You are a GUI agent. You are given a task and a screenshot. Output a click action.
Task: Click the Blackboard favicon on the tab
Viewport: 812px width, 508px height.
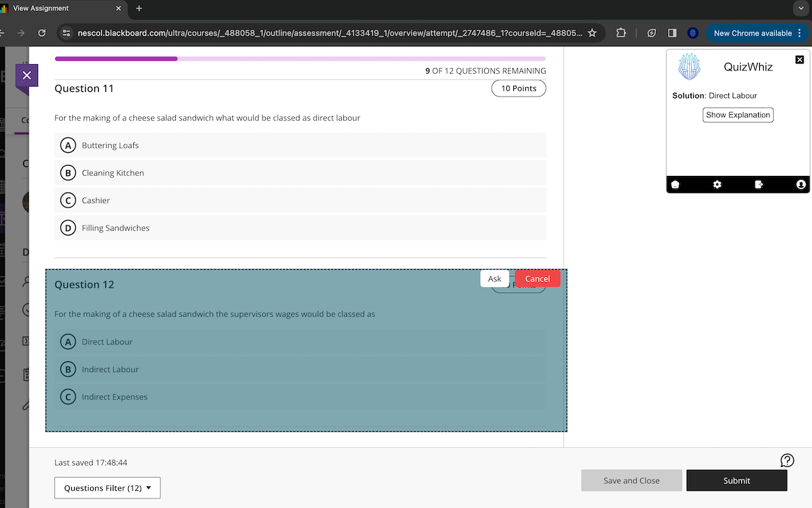point(3,8)
